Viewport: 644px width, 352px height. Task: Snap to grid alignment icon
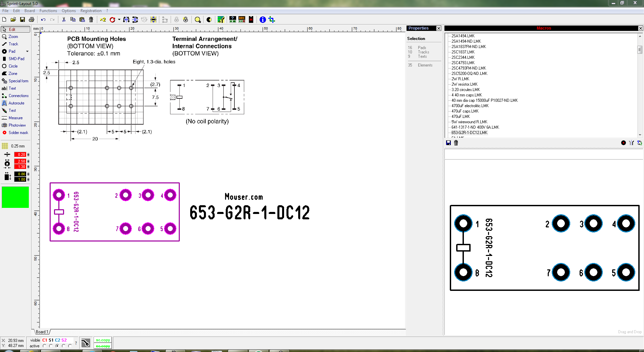153,20
